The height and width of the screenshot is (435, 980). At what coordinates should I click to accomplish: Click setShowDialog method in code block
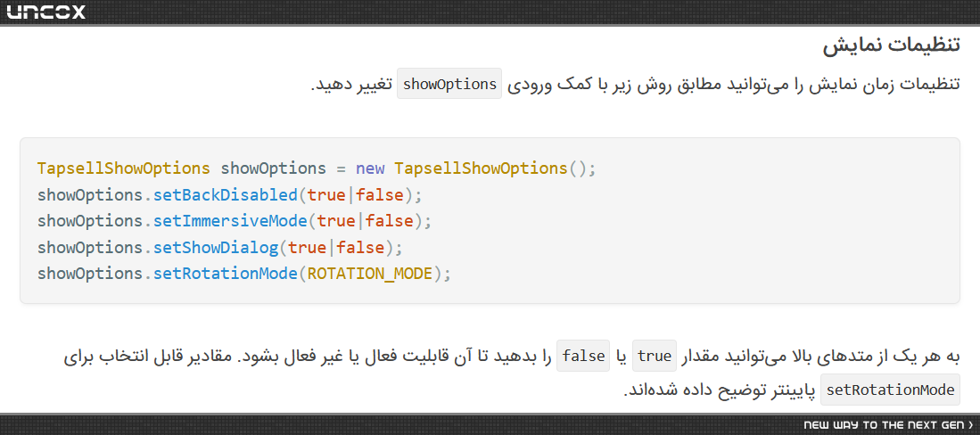(216, 248)
